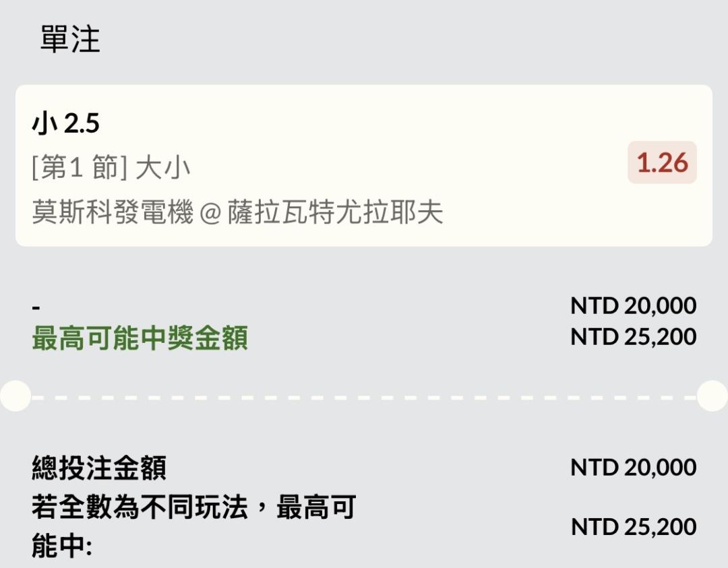
Task: Click the @ symbol between team names
Action: [x=210, y=214]
